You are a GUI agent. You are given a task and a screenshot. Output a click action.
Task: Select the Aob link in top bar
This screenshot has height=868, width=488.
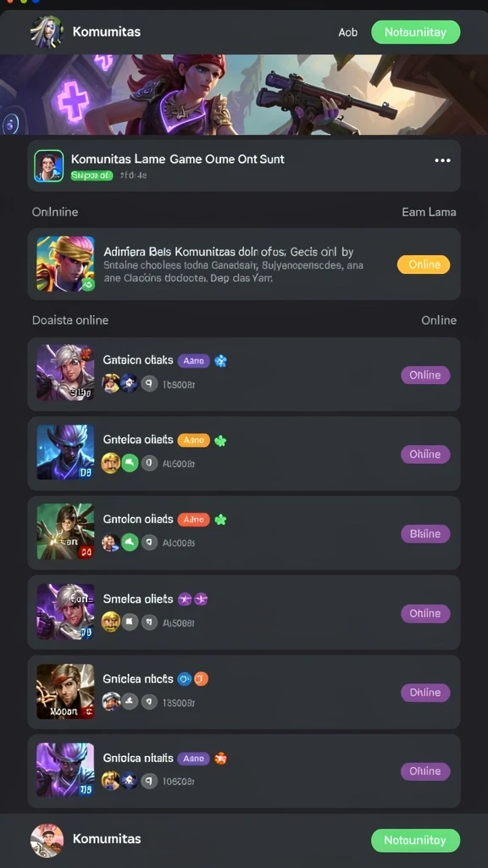[x=347, y=33]
